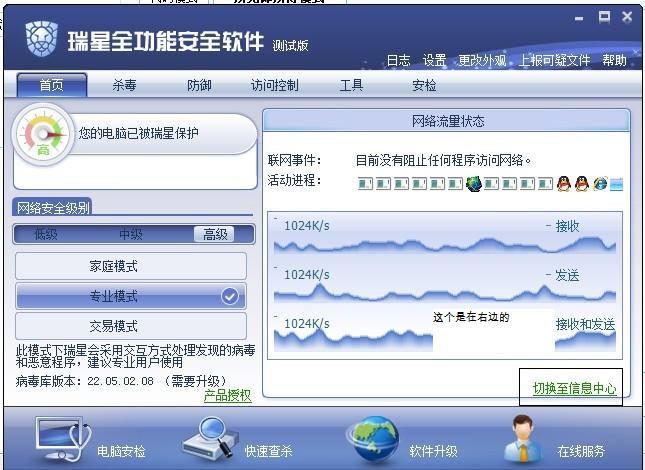Viewport: 645px width, 470px height.
Task: Click the 网络流量状态 panel header
Action: point(447,121)
